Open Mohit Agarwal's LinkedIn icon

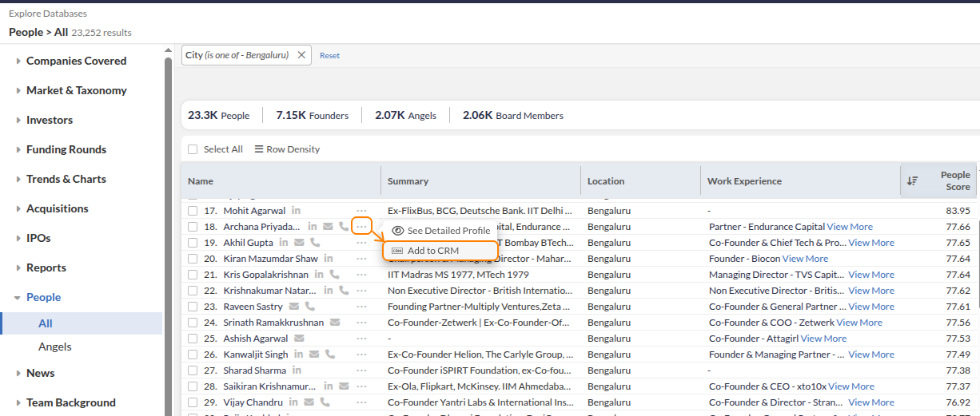pos(297,211)
